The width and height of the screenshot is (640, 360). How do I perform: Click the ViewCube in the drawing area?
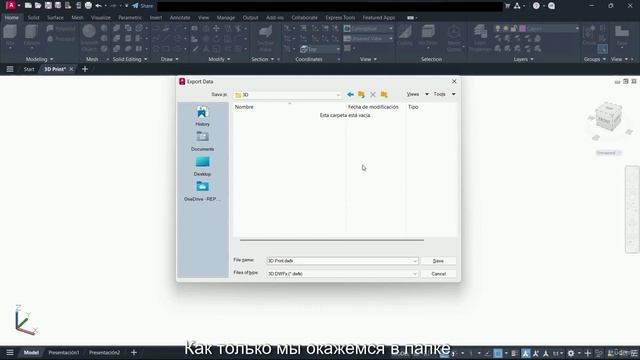[x=609, y=118]
